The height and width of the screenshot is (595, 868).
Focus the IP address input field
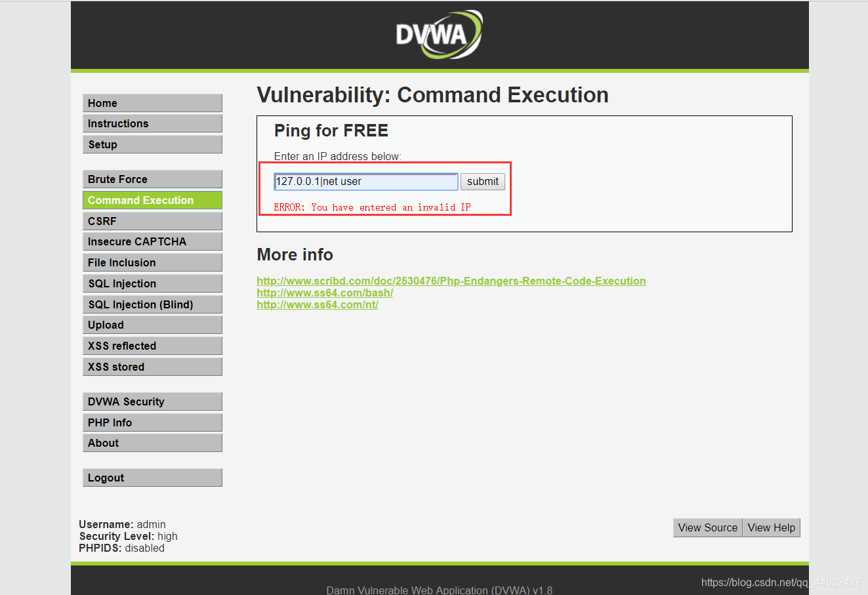click(x=365, y=182)
